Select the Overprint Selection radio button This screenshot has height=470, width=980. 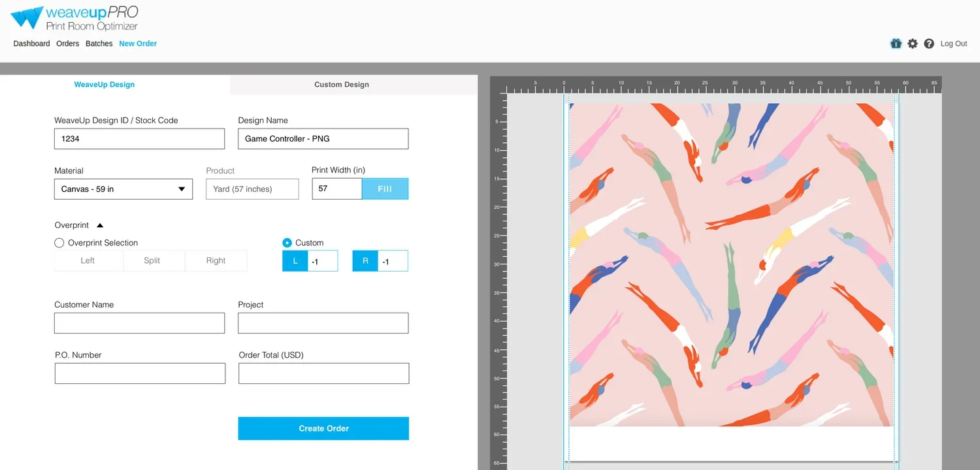59,242
